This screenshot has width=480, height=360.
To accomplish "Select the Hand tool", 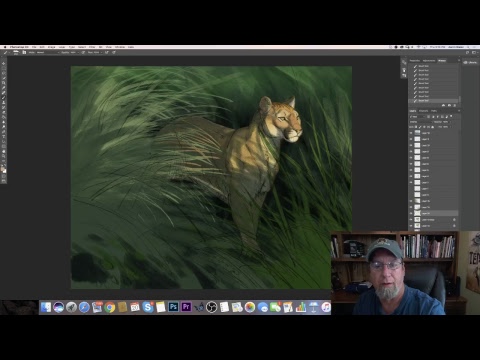I will [x=4, y=151].
